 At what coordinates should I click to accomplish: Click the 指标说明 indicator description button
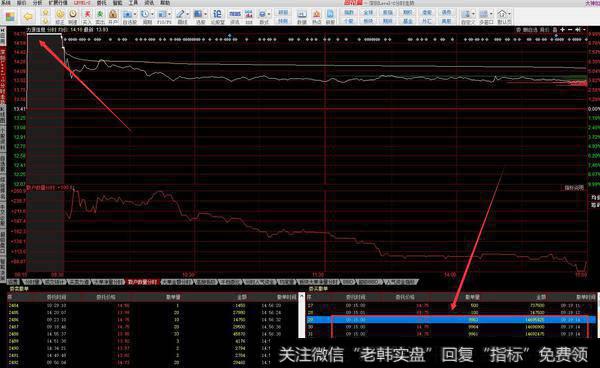(574, 188)
